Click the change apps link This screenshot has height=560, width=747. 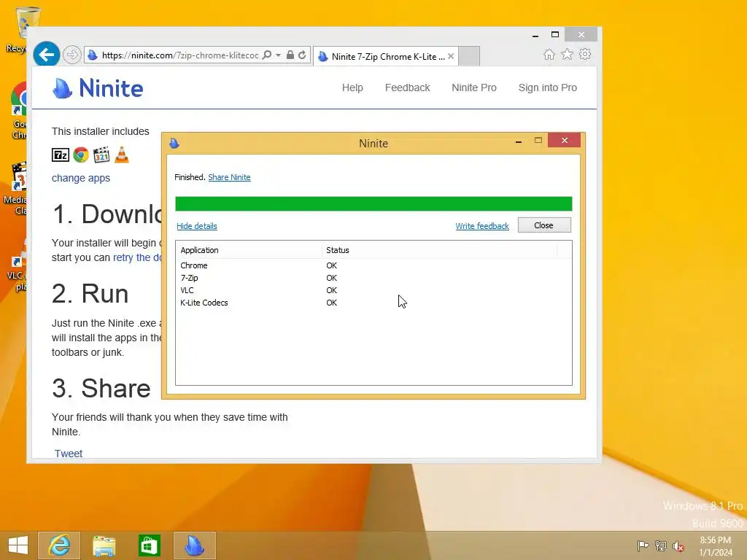(x=81, y=178)
